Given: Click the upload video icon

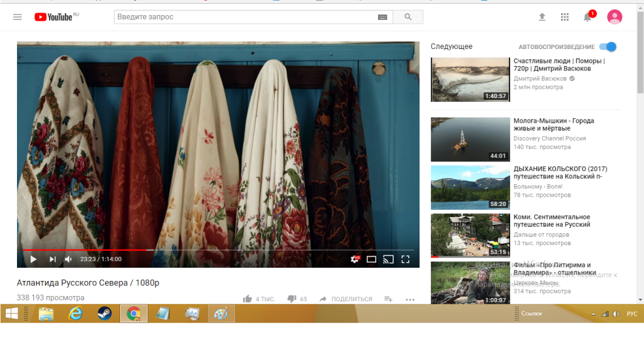Looking at the screenshot, I should click(542, 17).
